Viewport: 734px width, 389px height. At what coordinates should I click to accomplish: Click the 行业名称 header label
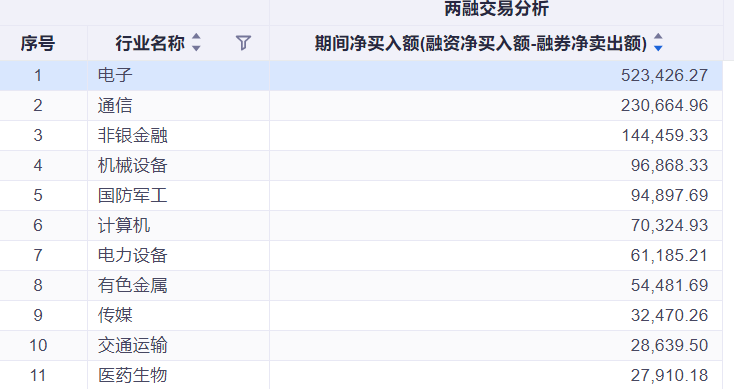[x=150, y=43]
